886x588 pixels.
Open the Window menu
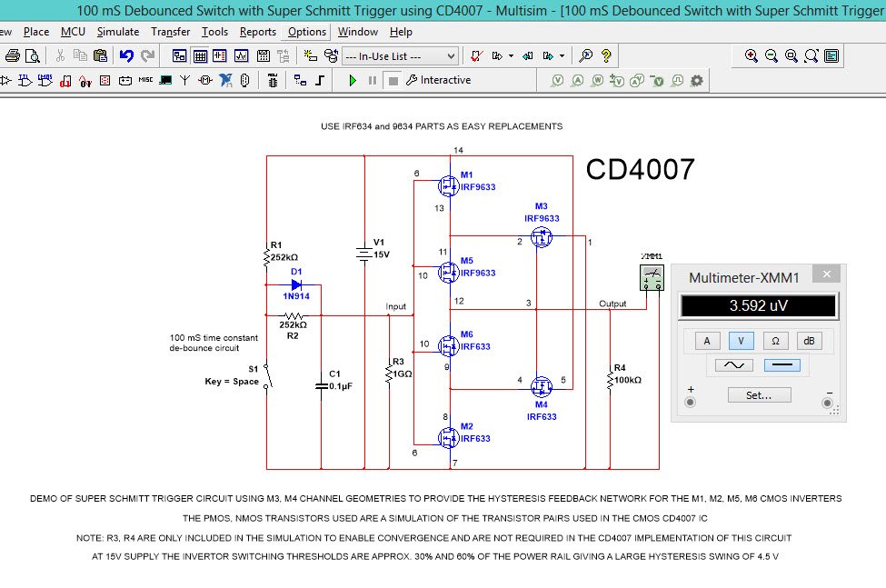pos(358,32)
